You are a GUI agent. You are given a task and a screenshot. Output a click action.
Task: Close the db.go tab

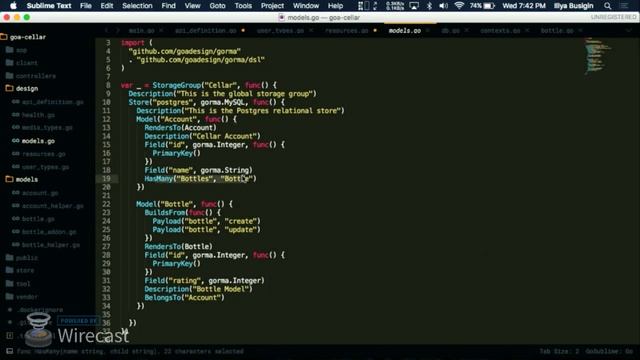(x=467, y=31)
